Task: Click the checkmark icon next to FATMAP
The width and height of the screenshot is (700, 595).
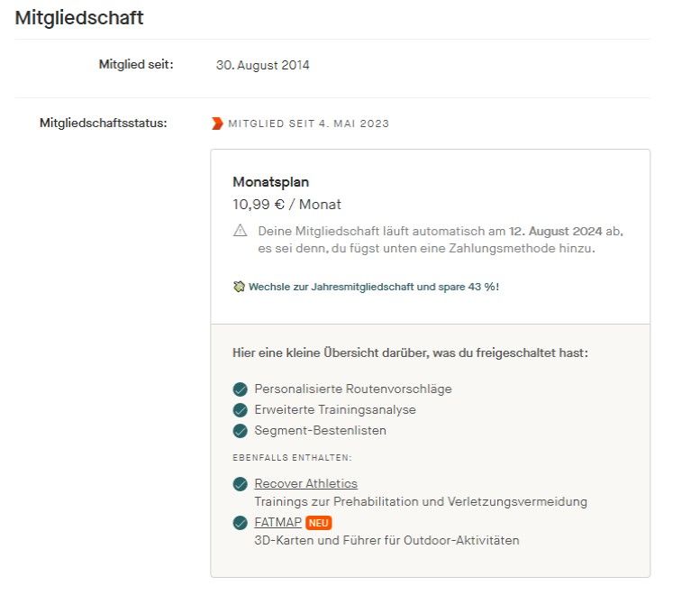Action: coord(240,523)
